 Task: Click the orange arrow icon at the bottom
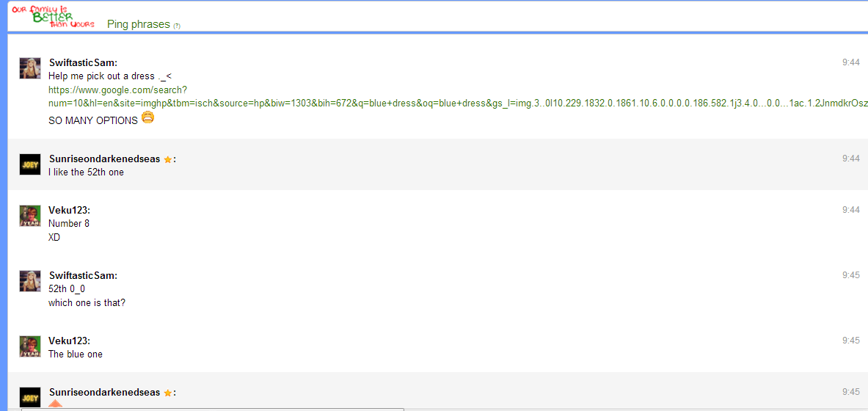pos(56,404)
